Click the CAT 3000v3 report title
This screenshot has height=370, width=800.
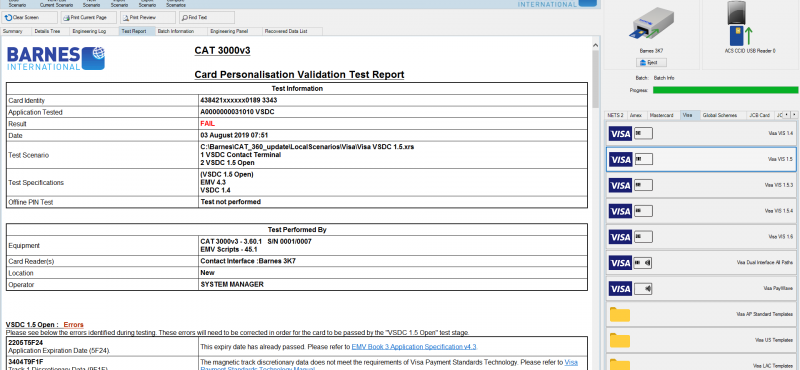[x=222, y=51]
